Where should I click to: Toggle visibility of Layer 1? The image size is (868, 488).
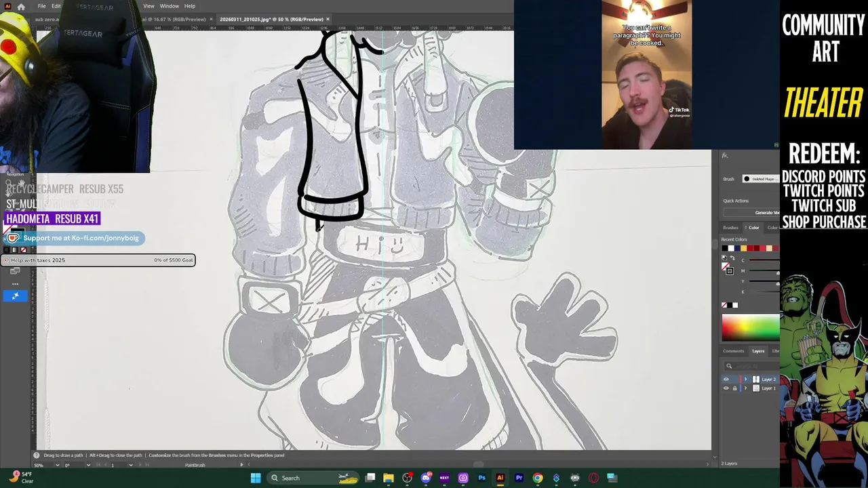726,388
